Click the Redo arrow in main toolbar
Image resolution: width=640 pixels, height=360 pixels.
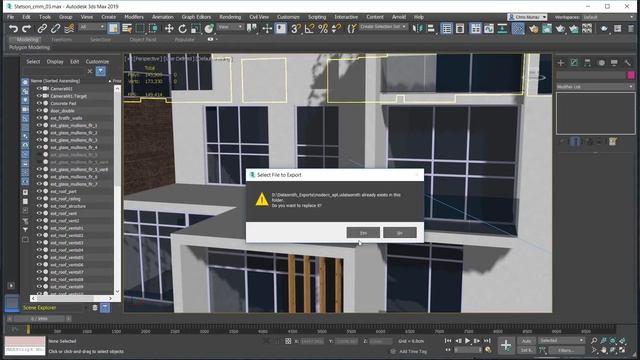point(27,29)
